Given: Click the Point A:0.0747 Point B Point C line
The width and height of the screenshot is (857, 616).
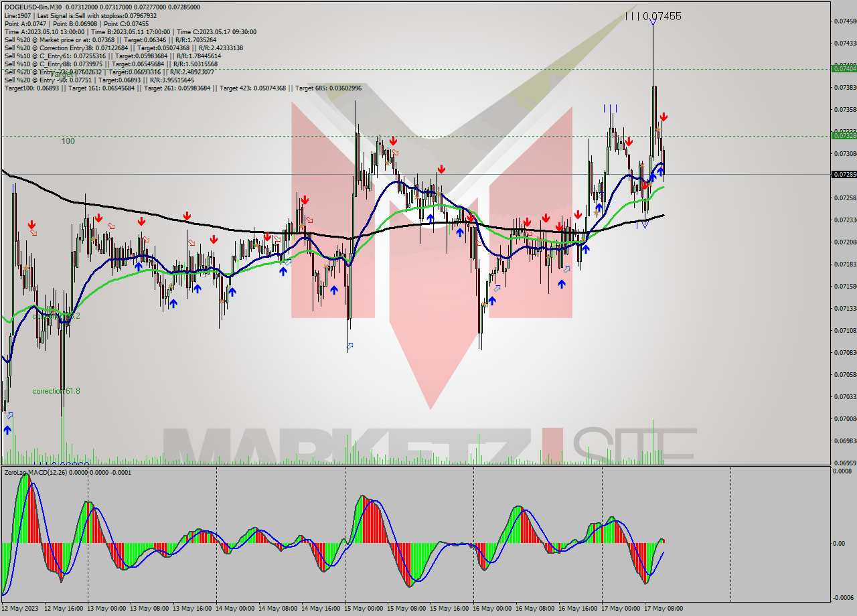Looking at the screenshot, I should (x=76, y=23).
